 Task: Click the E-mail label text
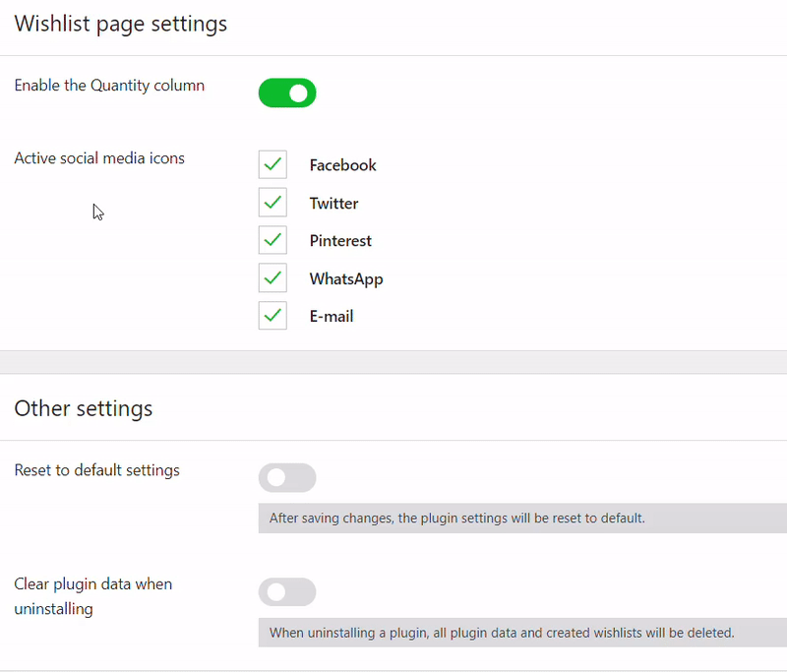tap(332, 316)
